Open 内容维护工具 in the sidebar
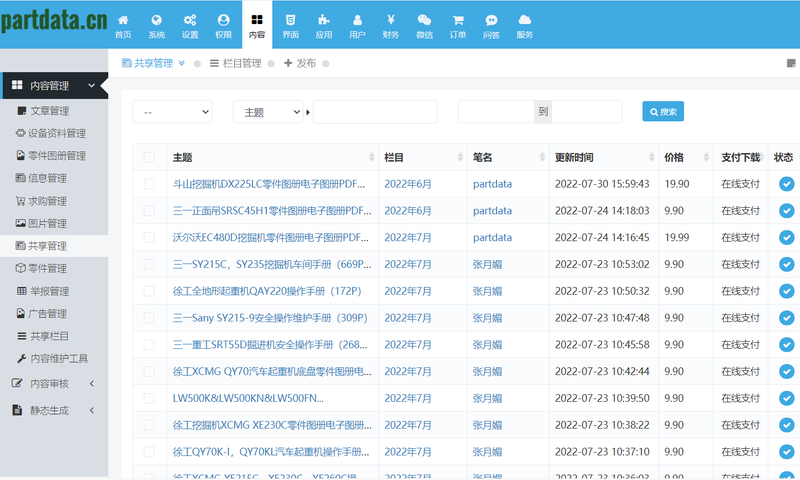Screen dimensions: 800x480 pos(53,359)
